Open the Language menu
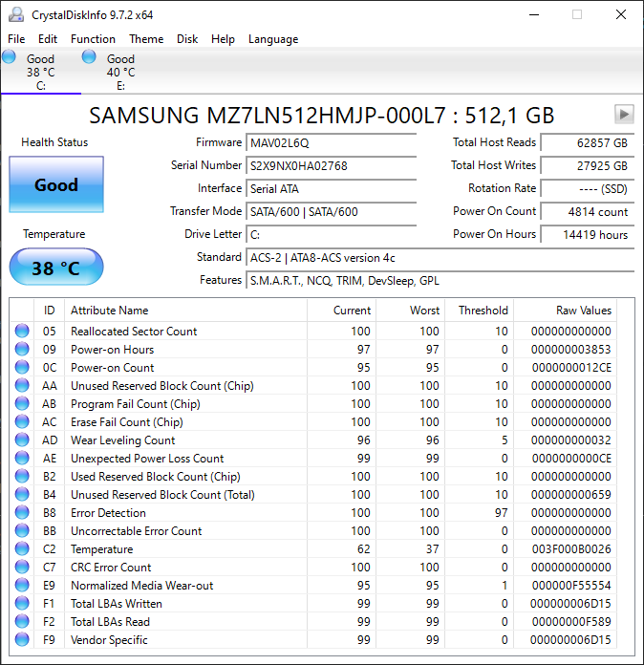The height and width of the screenshot is (665, 644). pos(273,39)
